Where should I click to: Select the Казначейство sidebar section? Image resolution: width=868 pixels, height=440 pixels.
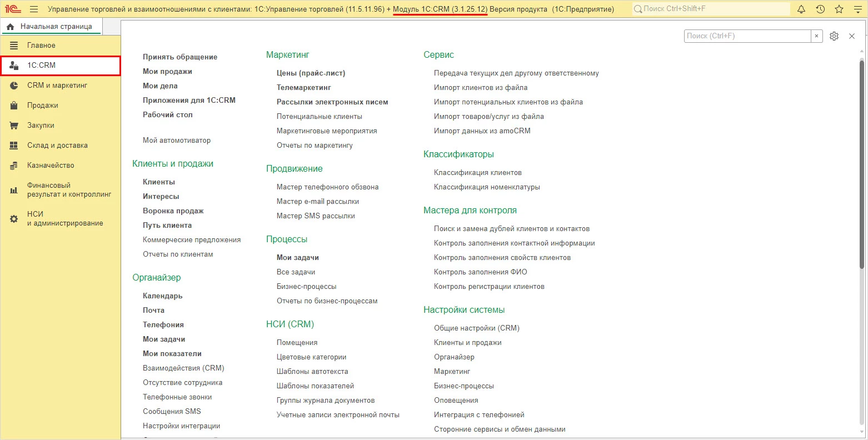pyautogui.click(x=61, y=166)
